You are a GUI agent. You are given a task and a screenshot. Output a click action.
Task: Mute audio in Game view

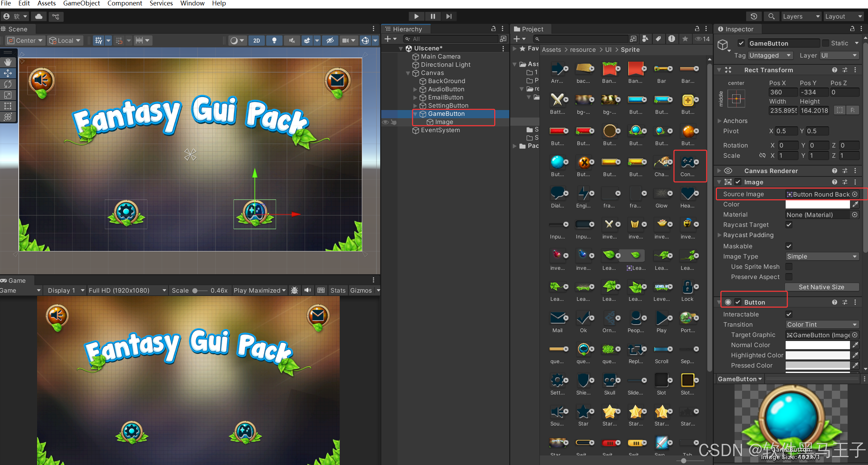tap(308, 290)
